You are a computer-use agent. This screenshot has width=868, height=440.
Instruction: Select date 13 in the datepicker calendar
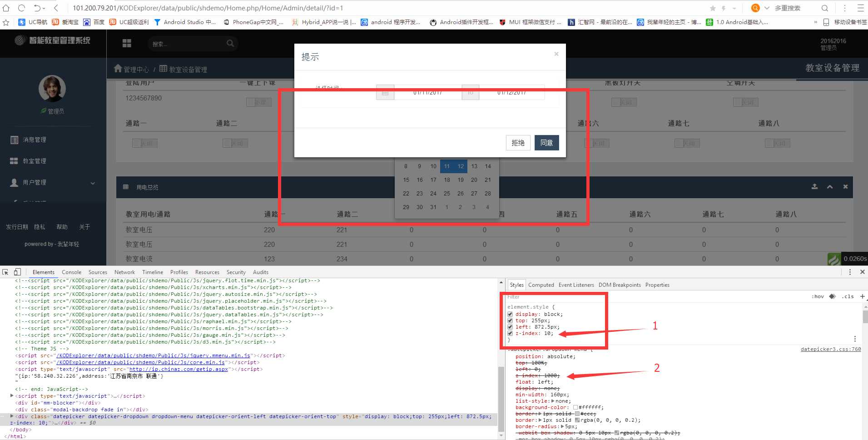pos(474,166)
